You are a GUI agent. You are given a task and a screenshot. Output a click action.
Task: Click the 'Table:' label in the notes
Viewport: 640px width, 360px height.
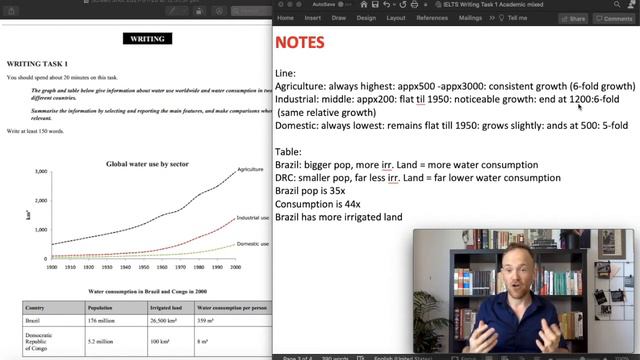tap(288, 152)
